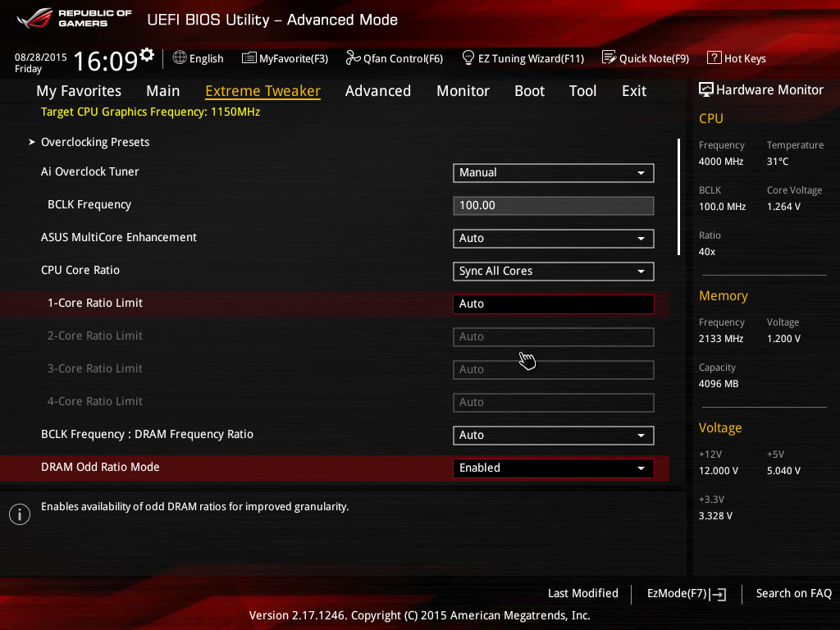Click the globe language icon

click(180, 58)
